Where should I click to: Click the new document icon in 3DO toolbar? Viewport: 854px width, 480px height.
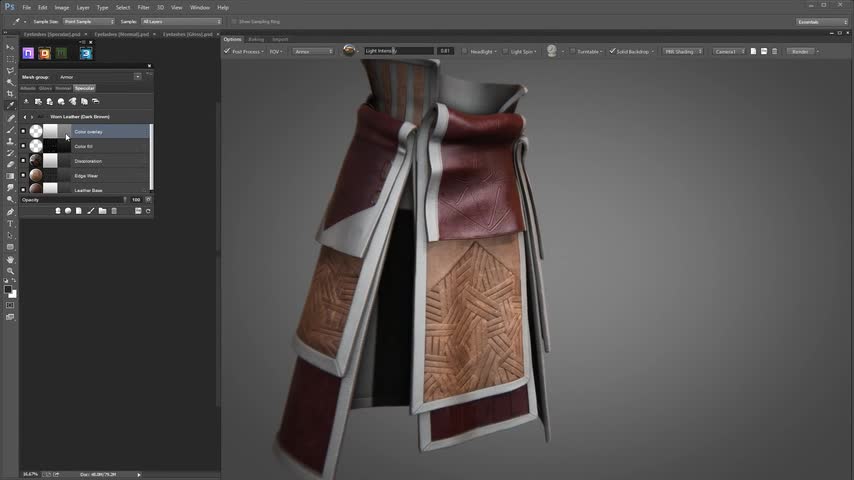click(x=753, y=51)
